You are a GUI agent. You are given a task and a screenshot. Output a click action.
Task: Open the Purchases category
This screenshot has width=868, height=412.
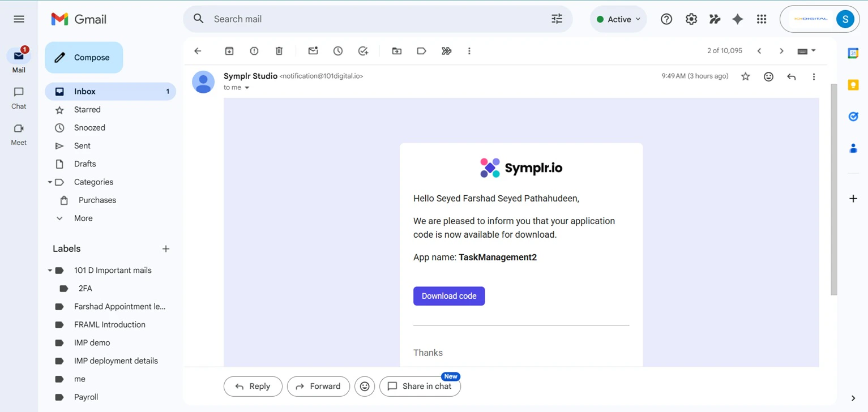click(110, 200)
